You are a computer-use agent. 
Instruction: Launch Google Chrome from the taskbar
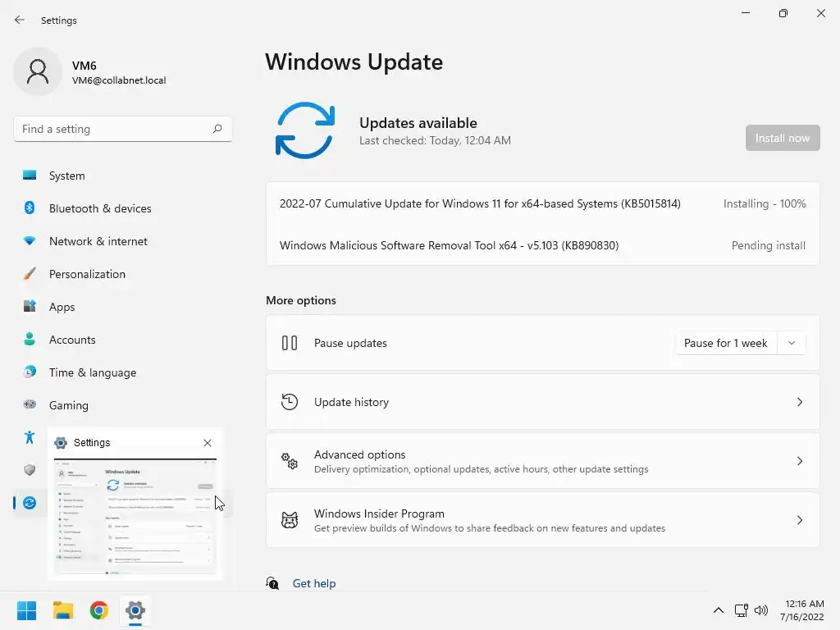[98, 610]
